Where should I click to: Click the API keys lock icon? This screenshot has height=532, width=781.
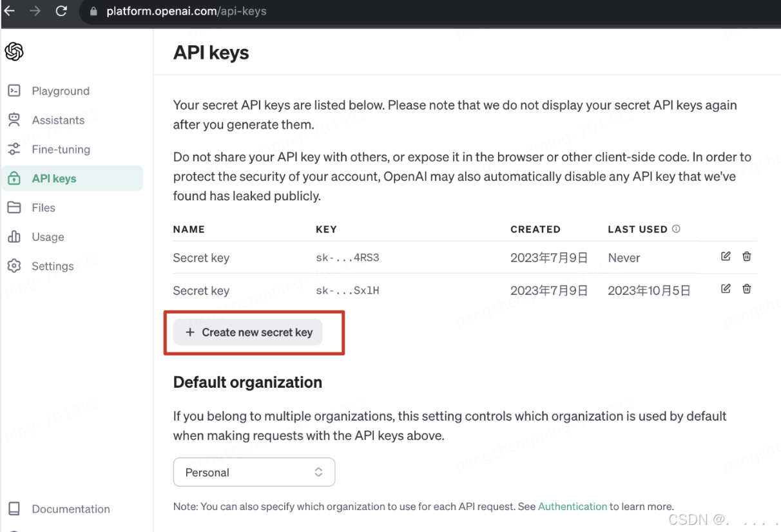[x=14, y=178]
